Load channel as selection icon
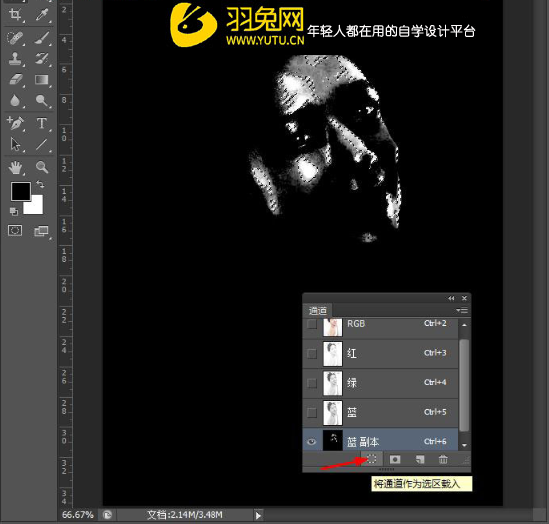Image resolution: width=549 pixels, height=524 pixels. click(x=372, y=459)
